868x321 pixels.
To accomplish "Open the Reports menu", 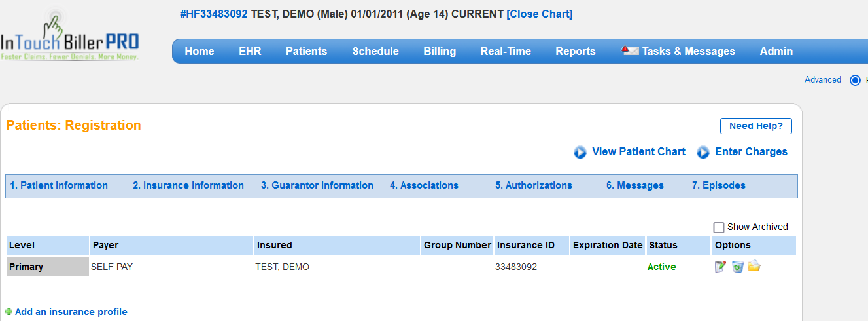I will [x=576, y=51].
